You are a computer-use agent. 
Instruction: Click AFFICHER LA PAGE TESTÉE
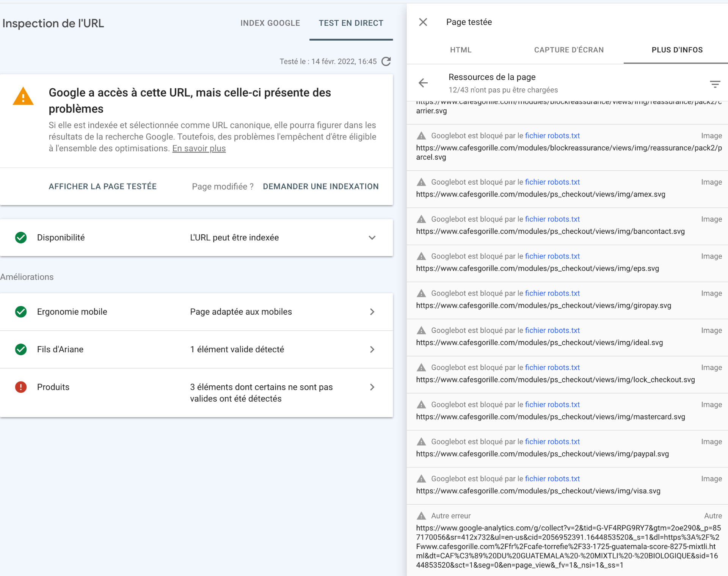[x=102, y=186]
